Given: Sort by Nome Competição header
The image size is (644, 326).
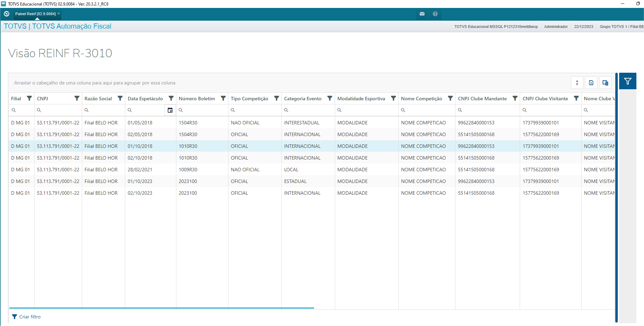Looking at the screenshot, I should 421,99.
